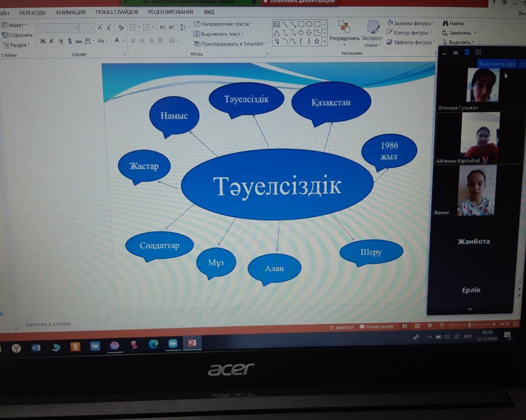Open the Упорядочить arrange menu
Screen dimensions: 526x420
point(344,33)
